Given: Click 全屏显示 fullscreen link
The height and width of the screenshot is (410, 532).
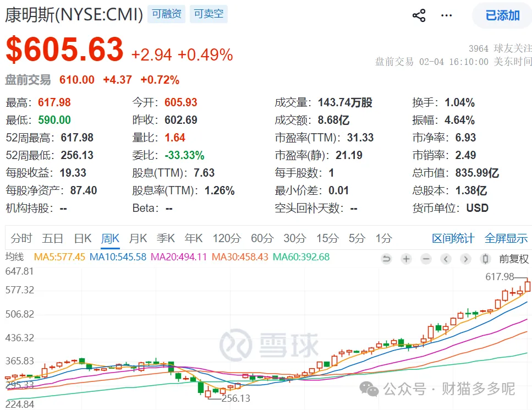Looking at the screenshot, I should (x=506, y=238).
